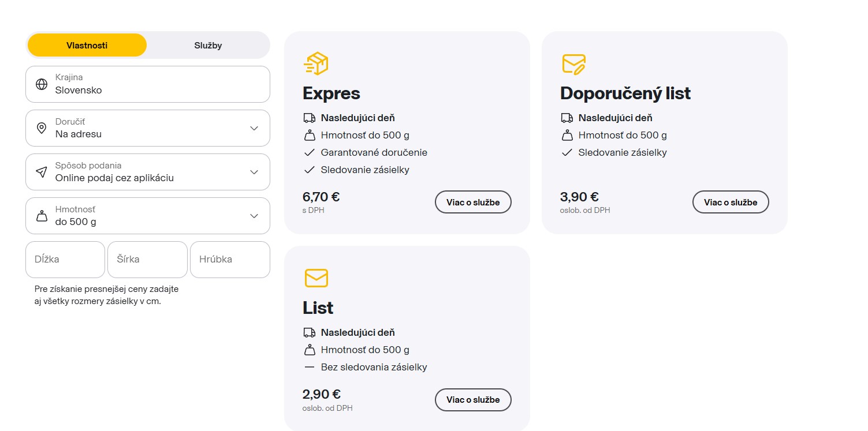The height and width of the screenshot is (431, 868).
Task: Click the location pin icon in Doručiť
Action: pos(42,128)
